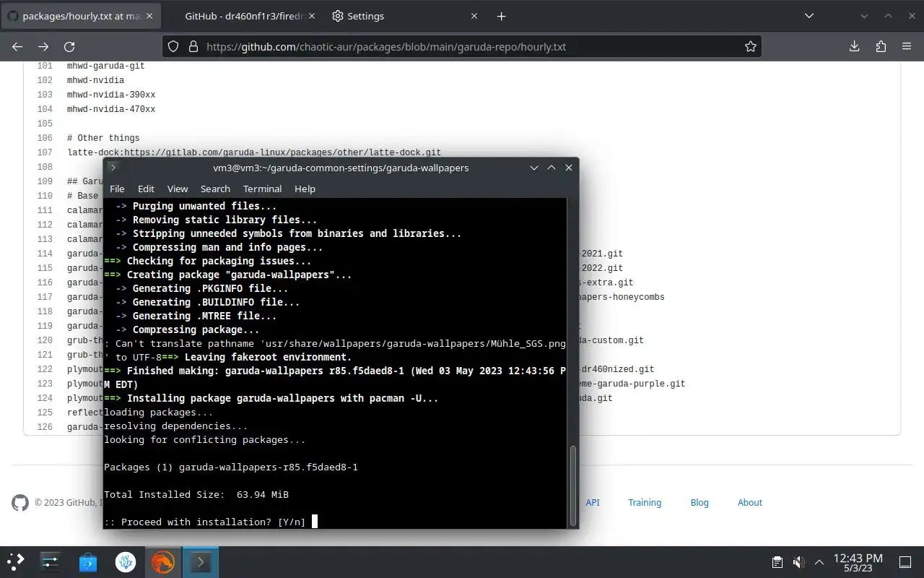Click terminal line 'Checking for packaging issues...'
The width and height of the screenshot is (924, 578).
(x=208, y=261)
